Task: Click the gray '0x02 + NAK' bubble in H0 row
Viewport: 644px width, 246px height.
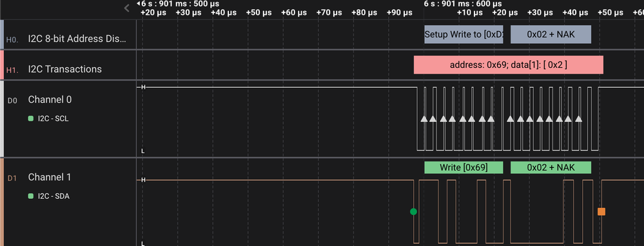Action: [551, 35]
